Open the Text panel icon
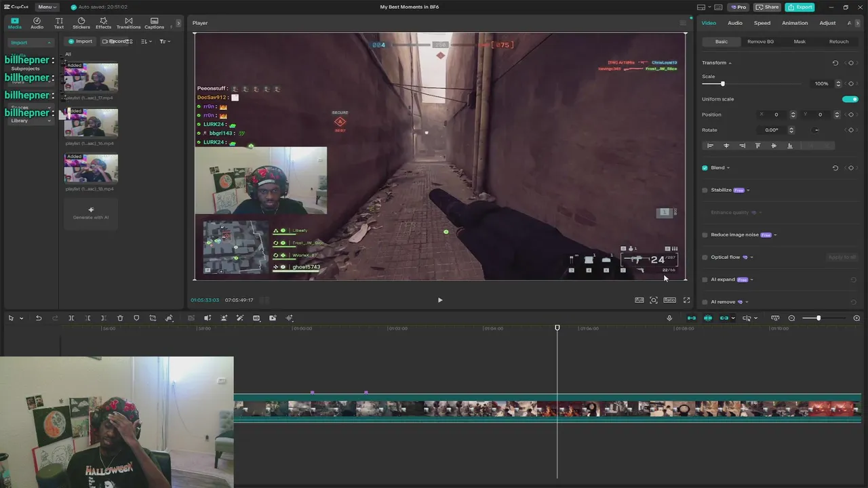Viewport: 868px width, 488px height. point(59,23)
